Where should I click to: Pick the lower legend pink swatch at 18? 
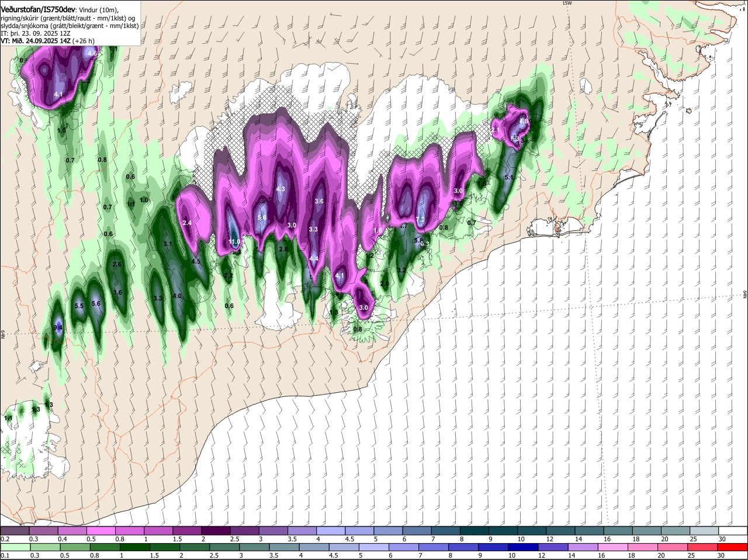tap(643, 547)
